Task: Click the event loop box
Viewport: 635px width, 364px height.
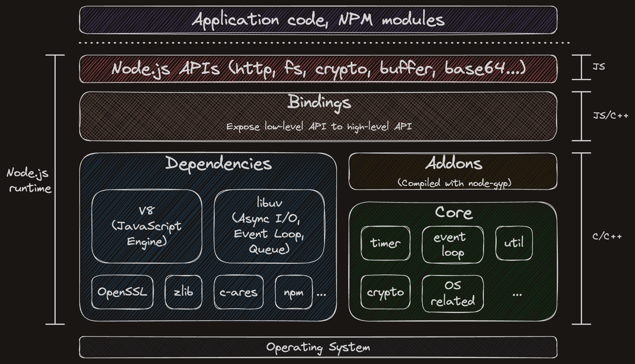Action: (453, 245)
